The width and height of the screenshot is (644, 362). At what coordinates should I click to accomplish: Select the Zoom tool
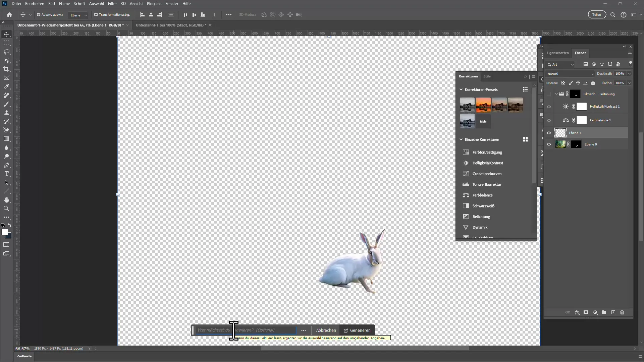[x=7, y=208]
